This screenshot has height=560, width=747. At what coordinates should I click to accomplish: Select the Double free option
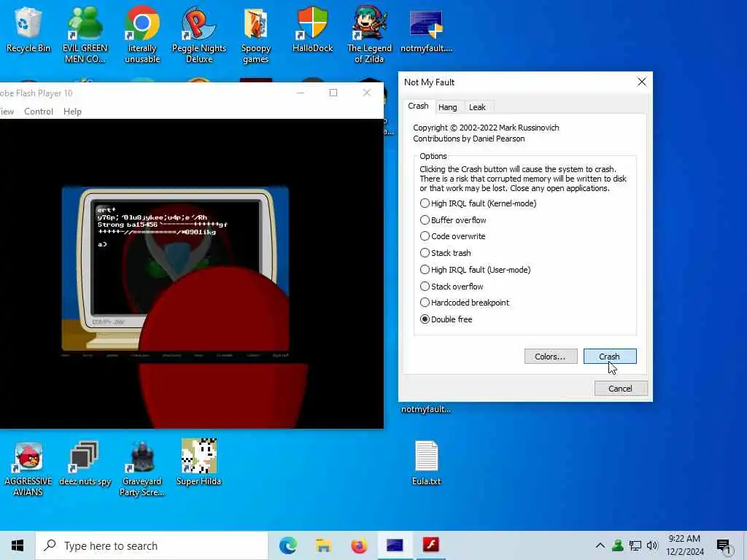446,319
